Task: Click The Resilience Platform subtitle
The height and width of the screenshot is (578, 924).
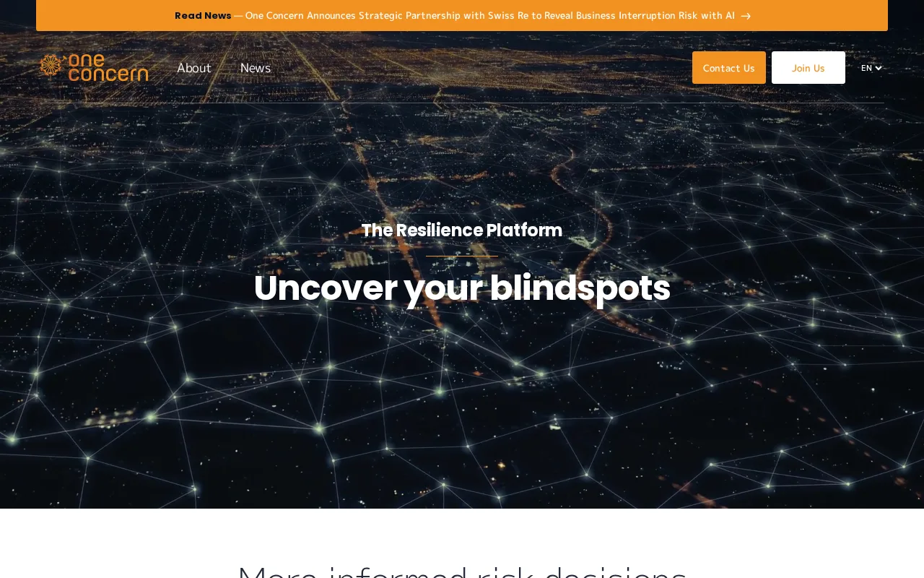Action: click(x=462, y=230)
